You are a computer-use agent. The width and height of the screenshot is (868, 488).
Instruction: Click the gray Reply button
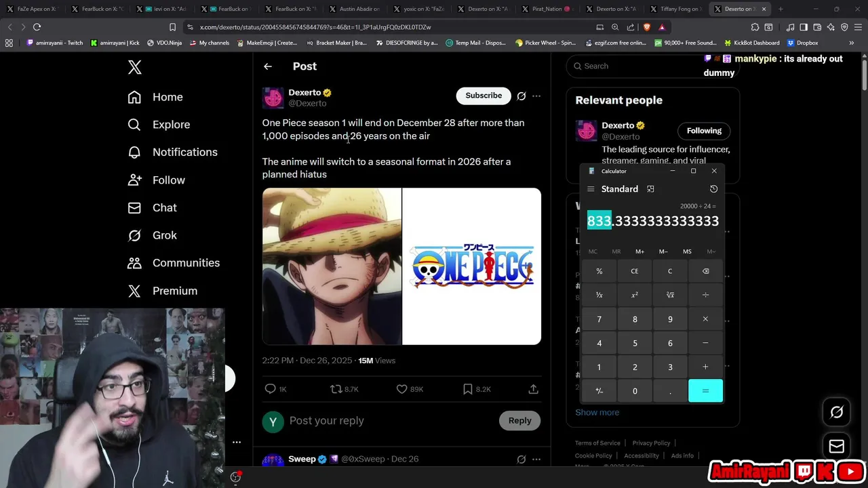click(x=520, y=421)
